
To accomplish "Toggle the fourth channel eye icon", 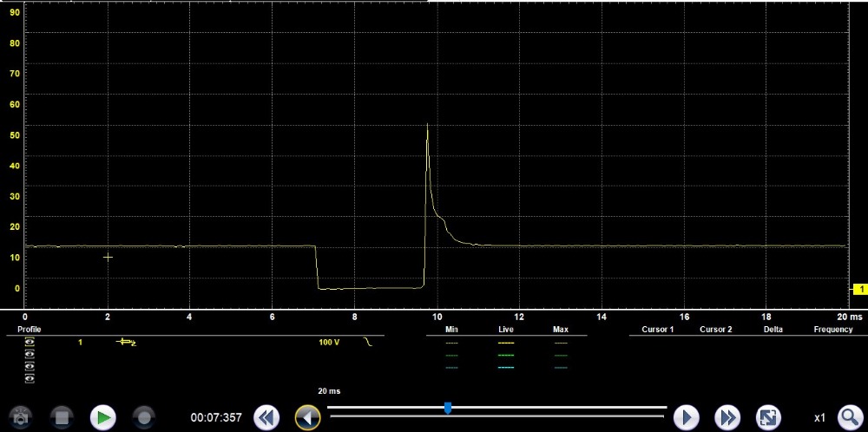I will [30, 379].
